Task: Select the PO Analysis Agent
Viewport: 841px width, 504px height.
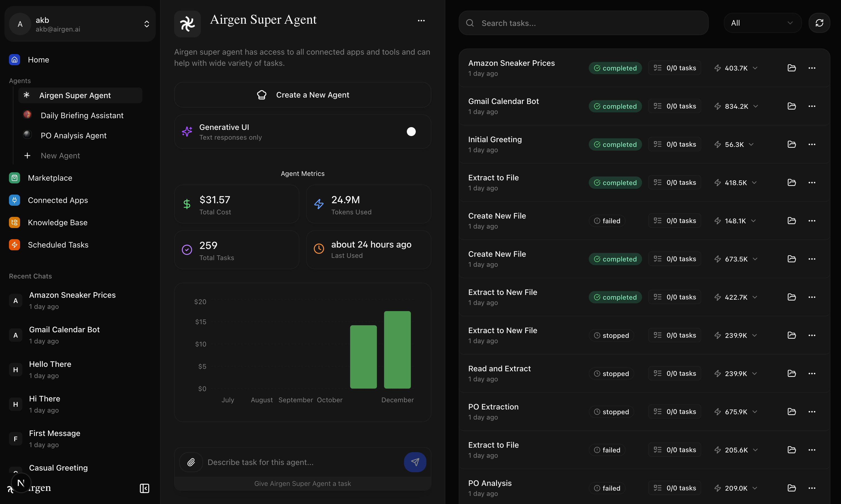Action: tap(73, 135)
